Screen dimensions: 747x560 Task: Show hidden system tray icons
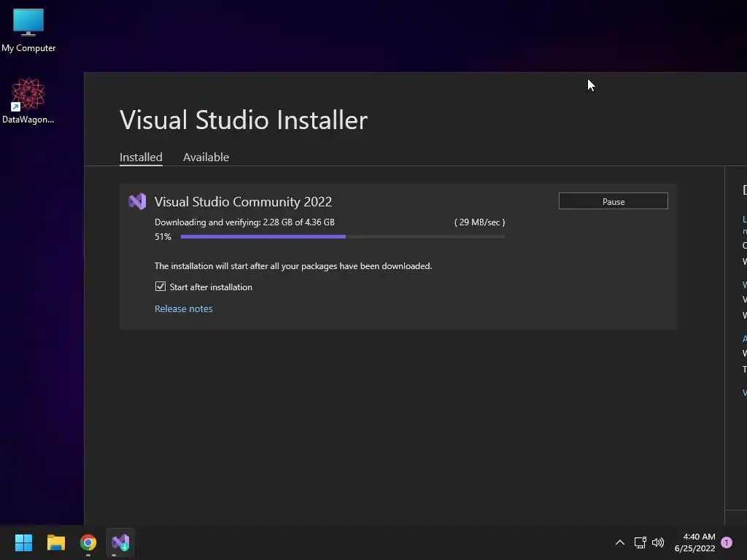620,542
